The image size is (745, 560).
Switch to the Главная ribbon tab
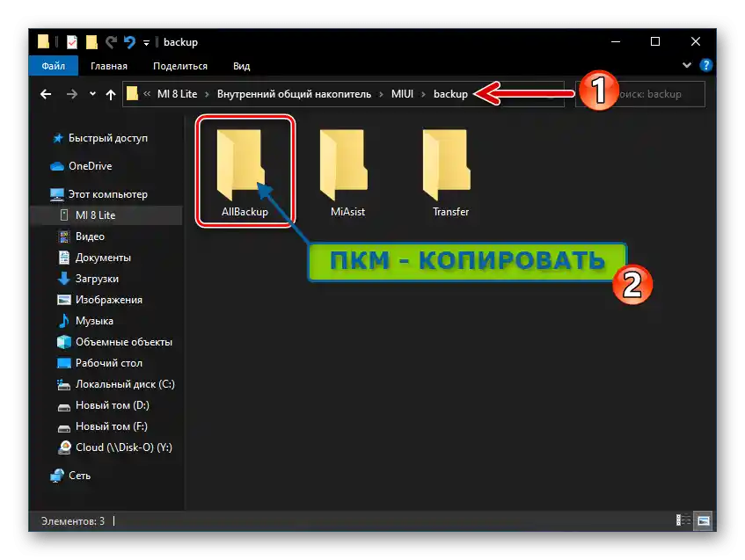109,66
